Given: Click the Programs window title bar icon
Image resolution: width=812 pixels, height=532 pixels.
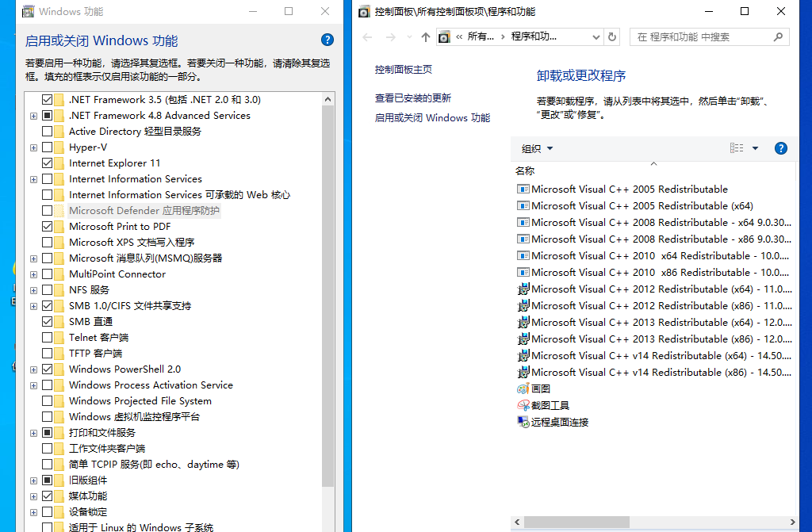Looking at the screenshot, I should (365, 11).
